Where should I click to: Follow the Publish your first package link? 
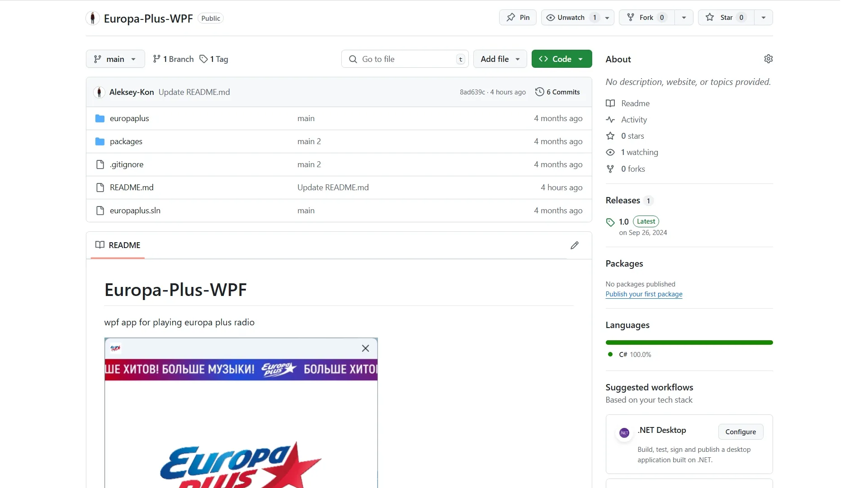[x=644, y=294]
